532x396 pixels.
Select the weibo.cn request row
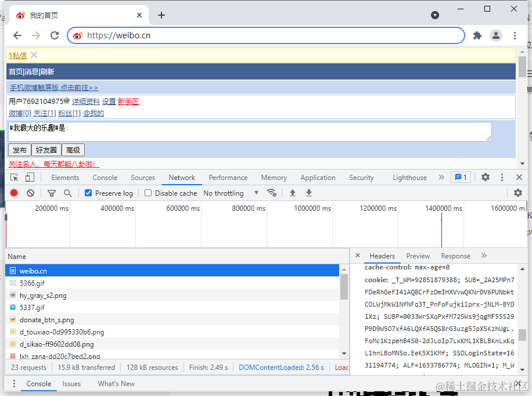pyautogui.click(x=172, y=271)
